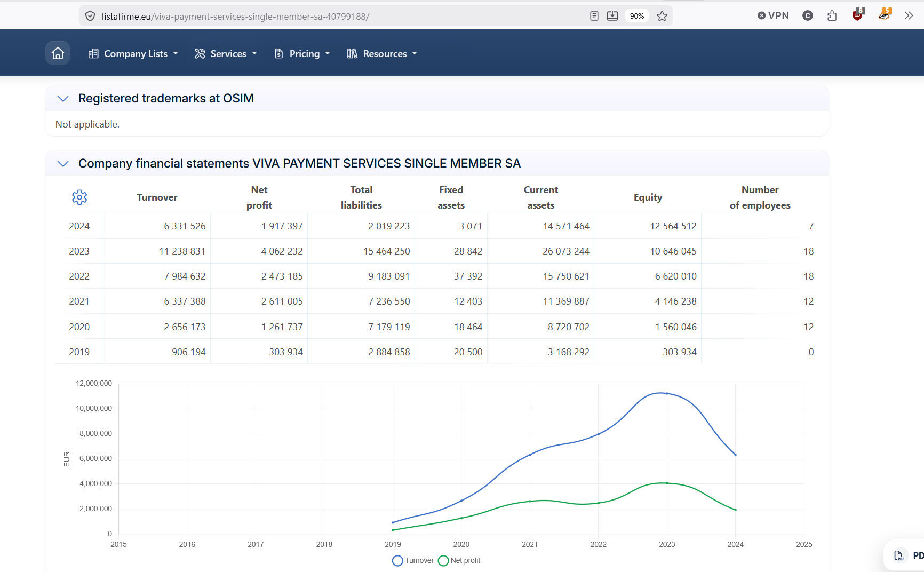Open the Company Lists dropdown
The image size is (924, 572).
coord(133,54)
